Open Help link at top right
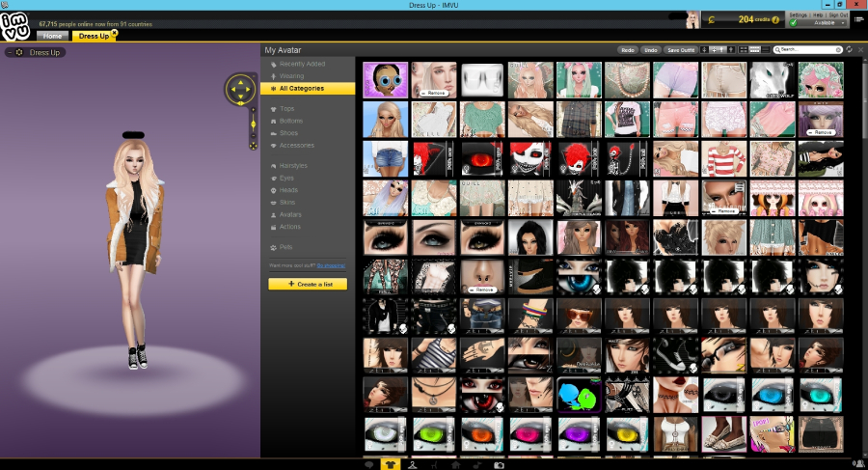This screenshot has width=868, height=470. pyautogui.click(x=818, y=15)
